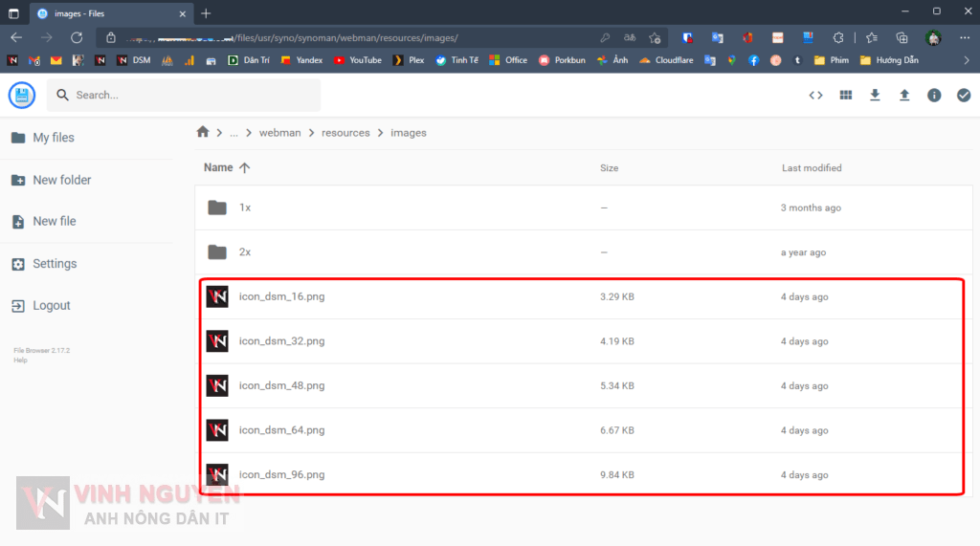Viewport: 980px width, 546px height.
Task: Click Logout in the sidebar
Action: (x=51, y=306)
